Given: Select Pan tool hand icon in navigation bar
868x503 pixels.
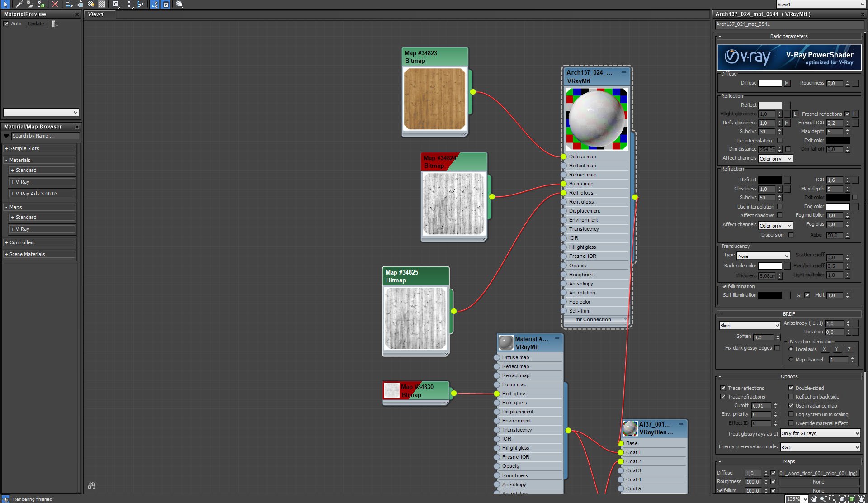Looking at the screenshot, I should tap(814, 499).
